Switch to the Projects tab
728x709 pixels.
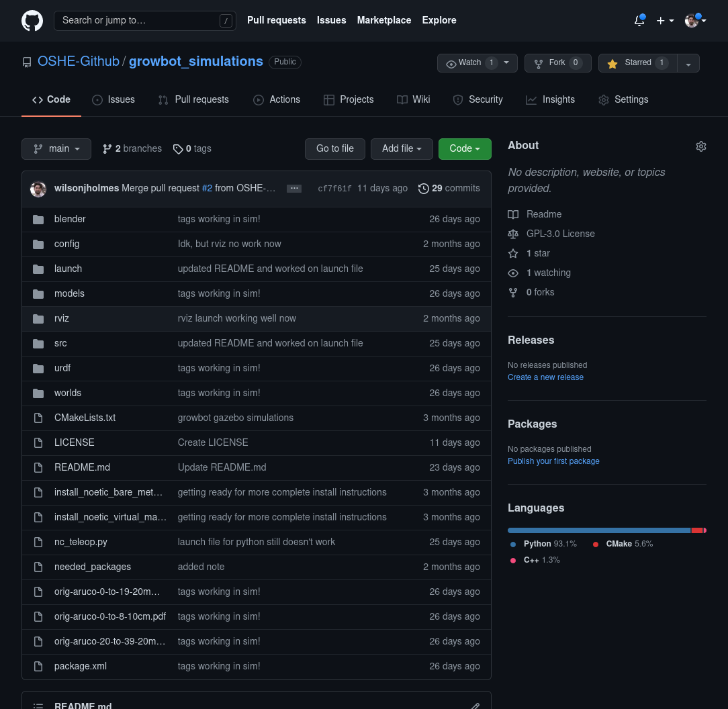pos(349,100)
